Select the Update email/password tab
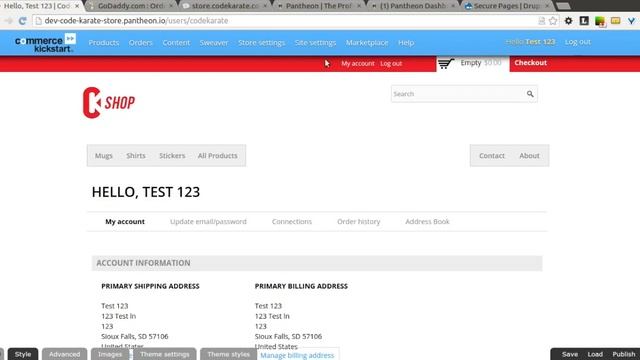 pyautogui.click(x=208, y=222)
